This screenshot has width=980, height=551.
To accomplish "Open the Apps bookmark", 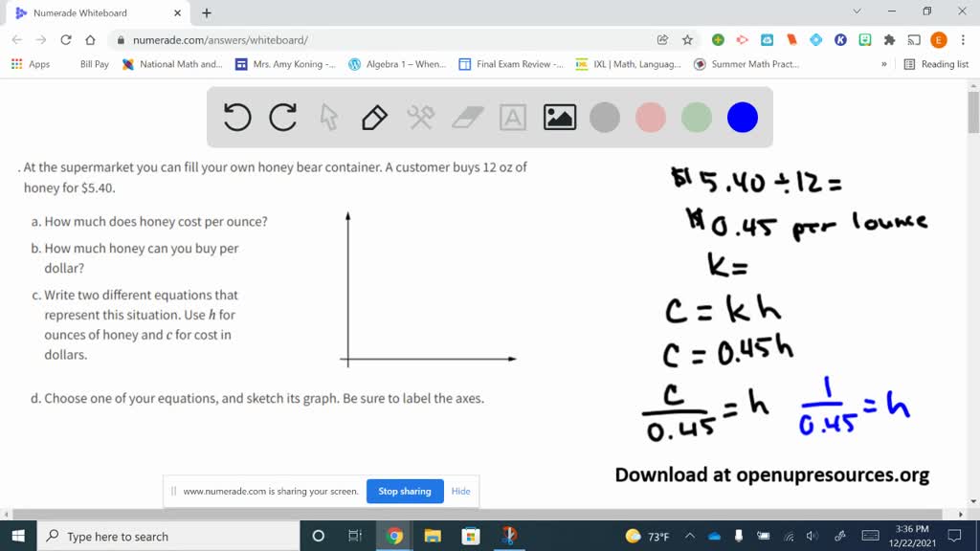I will click(x=30, y=64).
